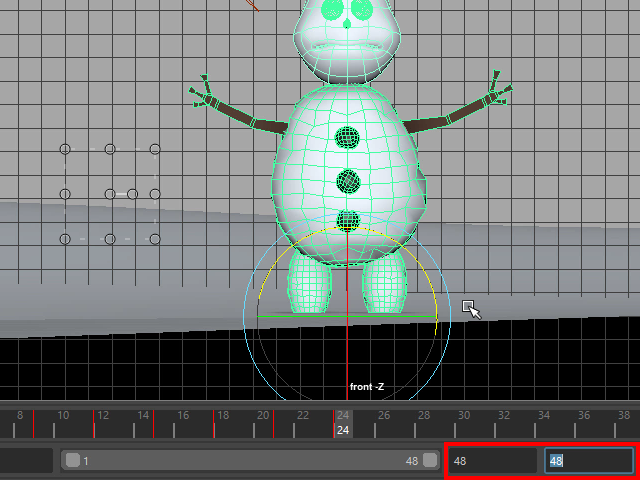Click the highlighted animation end time field
This screenshot has height=480, width=640.
[588, 461]
